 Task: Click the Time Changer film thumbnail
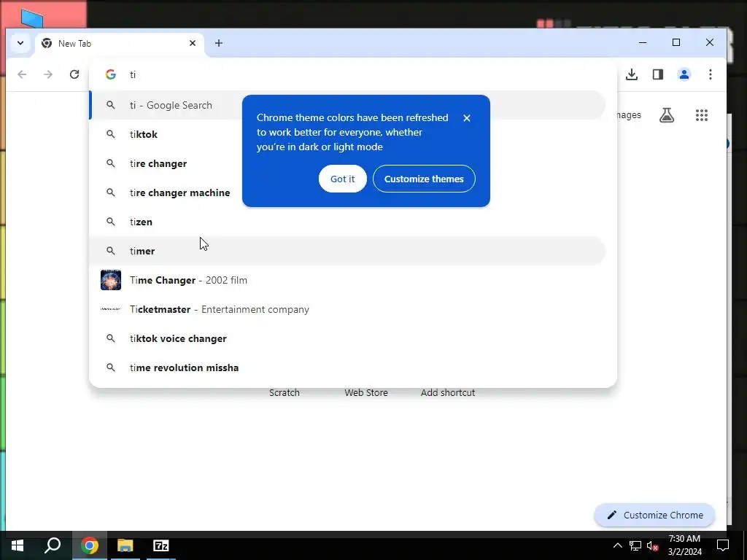pos(111,280)
